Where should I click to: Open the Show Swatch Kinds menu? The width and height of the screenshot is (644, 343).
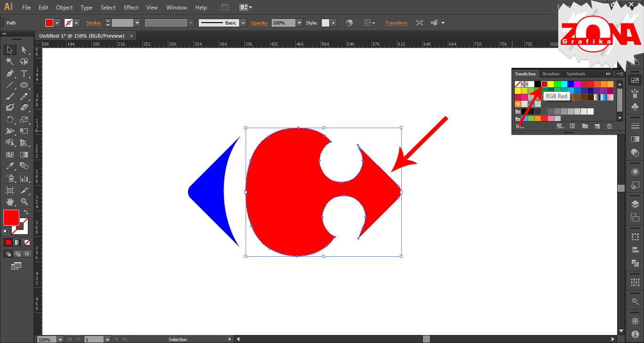click(x=560, y=126)
